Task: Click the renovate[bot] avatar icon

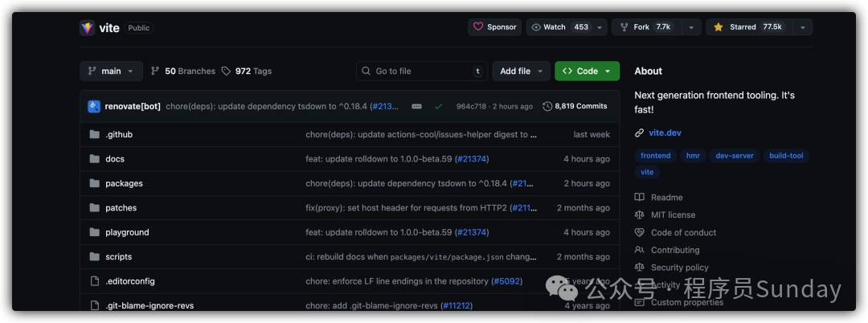Action: point(94,106)
